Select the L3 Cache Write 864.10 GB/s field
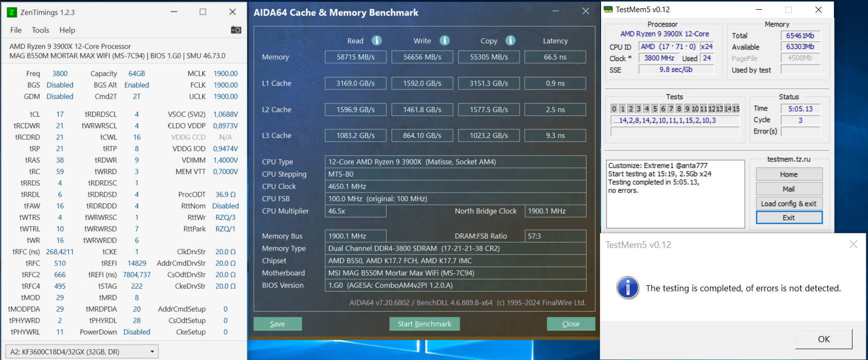 click(x=422, y=135)
